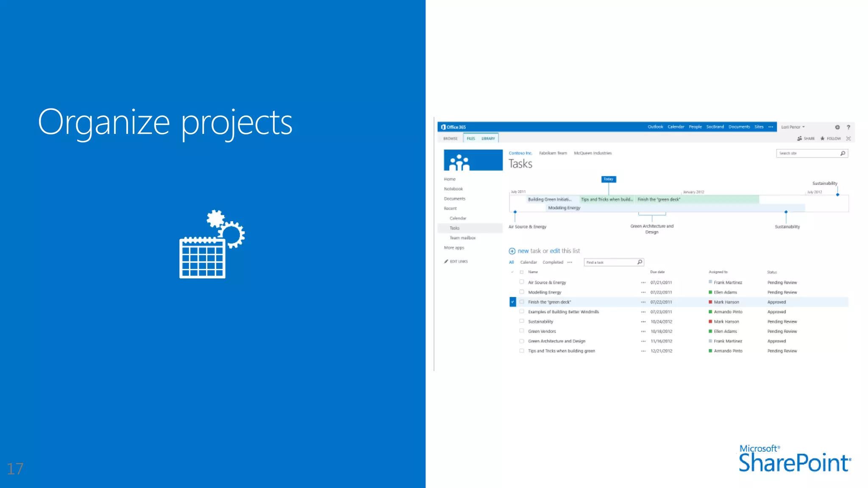Uncheck the selected Finish the green deck row
868x488 pixels.
tap(512, 302)
